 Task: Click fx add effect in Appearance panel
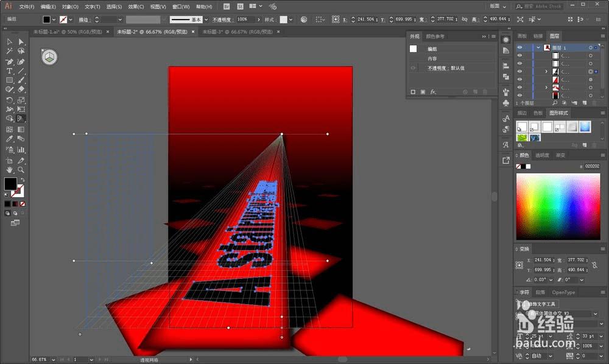point(433,92)
